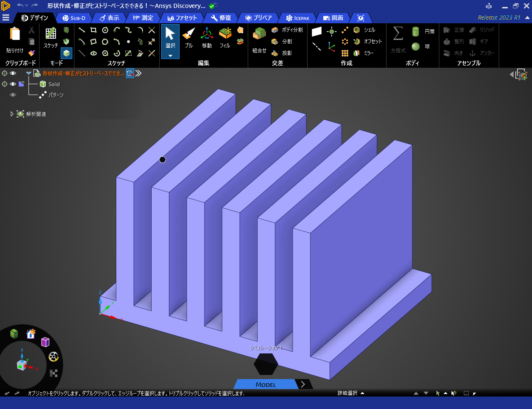Expand the tree panel double chevron
The height and width of the screenshot is (409, 532).
(x=138, y=73)
